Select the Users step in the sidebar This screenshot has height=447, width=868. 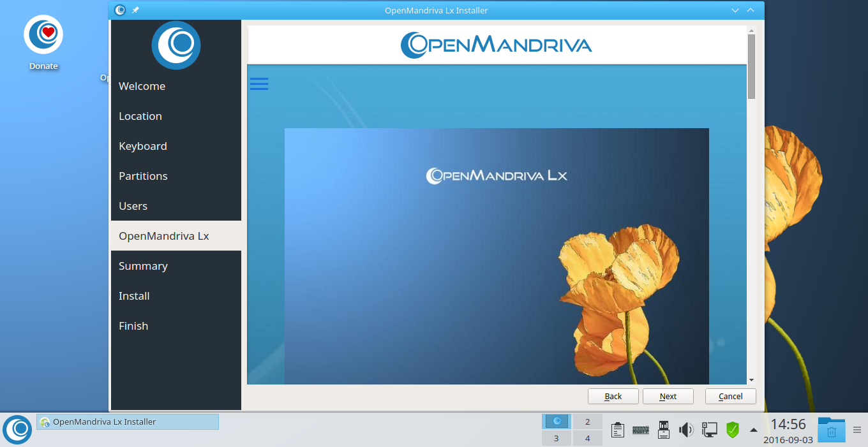click(176, 206)
